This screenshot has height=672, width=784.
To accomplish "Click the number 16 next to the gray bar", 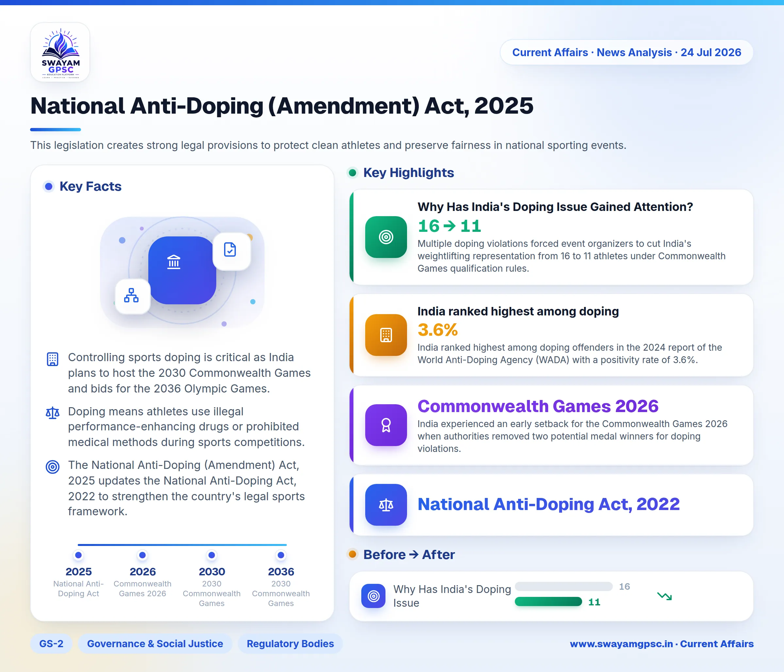I will 624,586.
